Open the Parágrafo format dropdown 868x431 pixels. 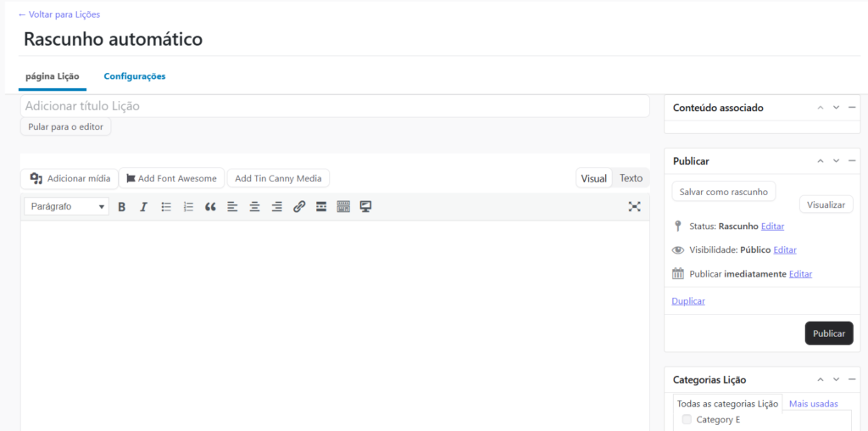pyautogui.click(x=66, y=206)
